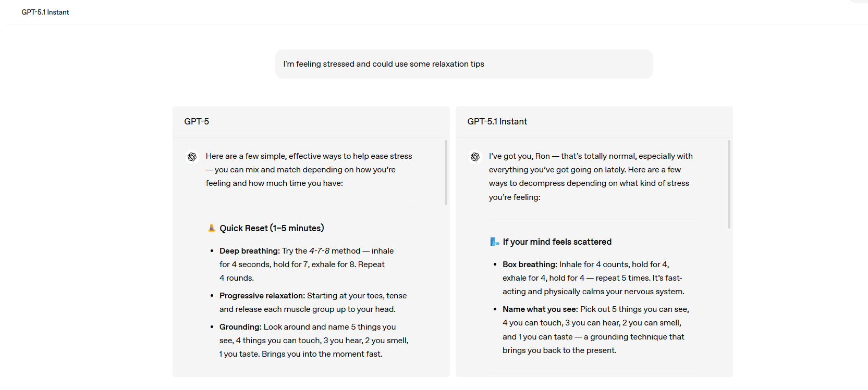This screenshot has width=868, height=390.
Task: Click the 'Deep breathing:' bold label
Action: (249, 251)
